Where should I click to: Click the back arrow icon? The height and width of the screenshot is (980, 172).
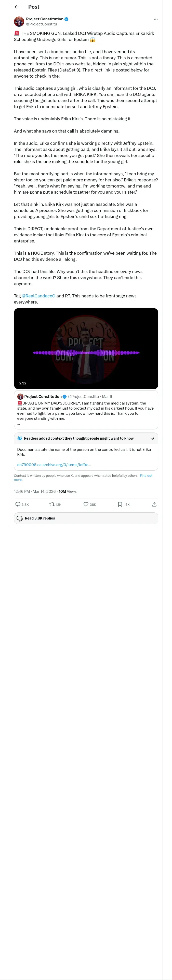16,7
